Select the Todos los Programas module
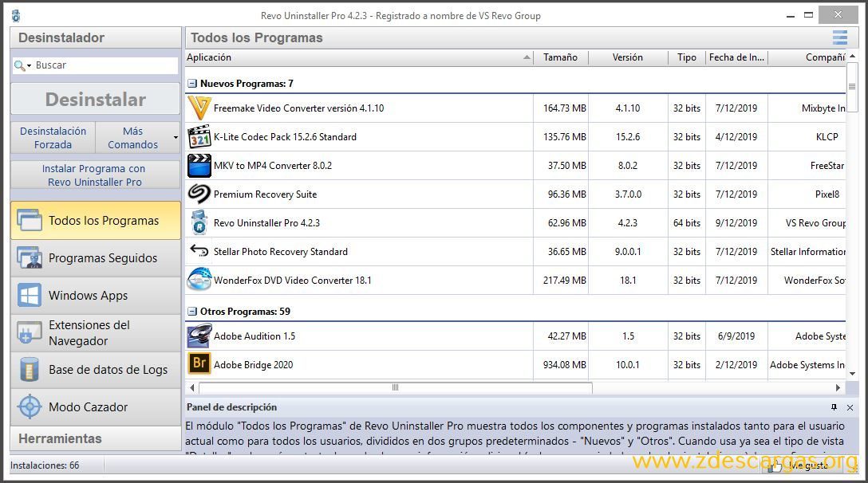The image size is (868, 483). 96,220
